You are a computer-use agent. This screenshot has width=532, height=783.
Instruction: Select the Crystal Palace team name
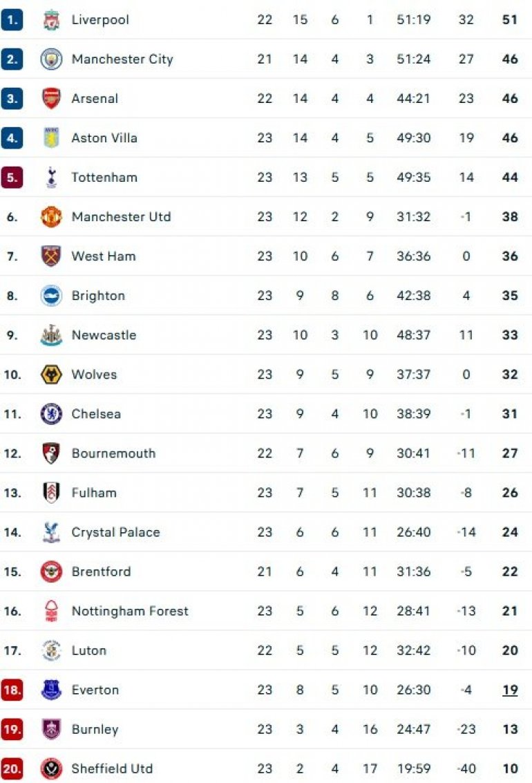pos(115,532)
